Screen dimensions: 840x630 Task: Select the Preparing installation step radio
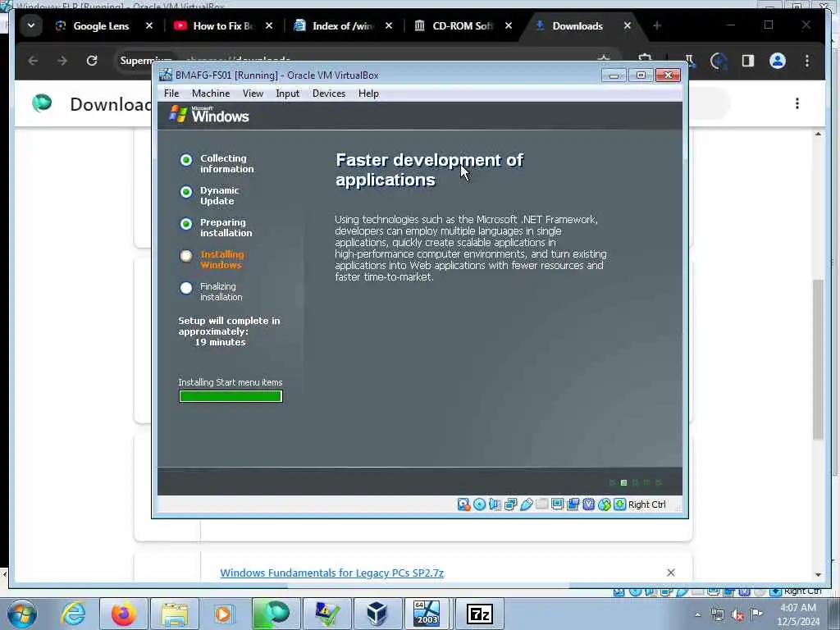pos(186,224)
